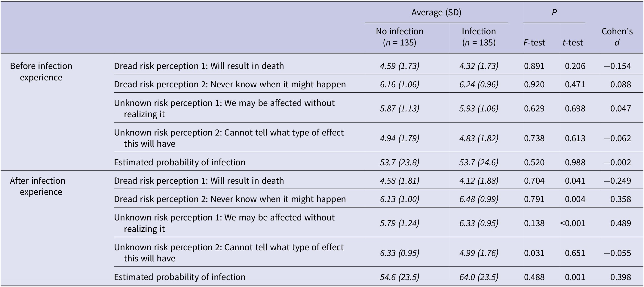Click the "Infection (n = 135)" column header
This screenshot has width=644, height=287.
(x=479, y=37)
